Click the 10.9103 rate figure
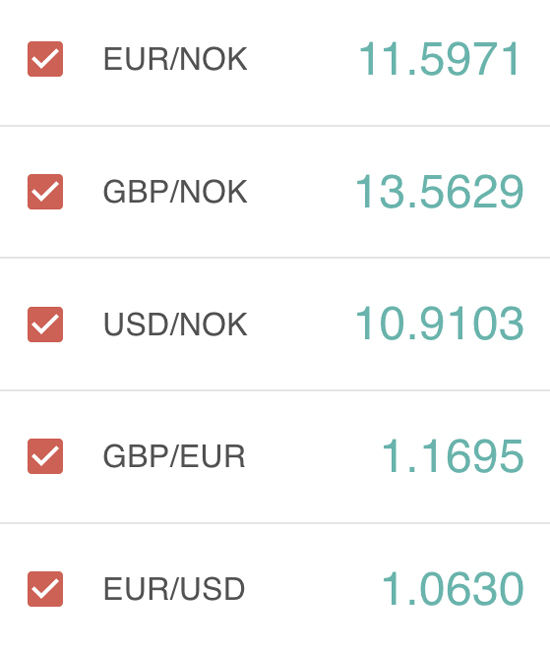This screenshot has width=550, height=650. click(439, 323)
